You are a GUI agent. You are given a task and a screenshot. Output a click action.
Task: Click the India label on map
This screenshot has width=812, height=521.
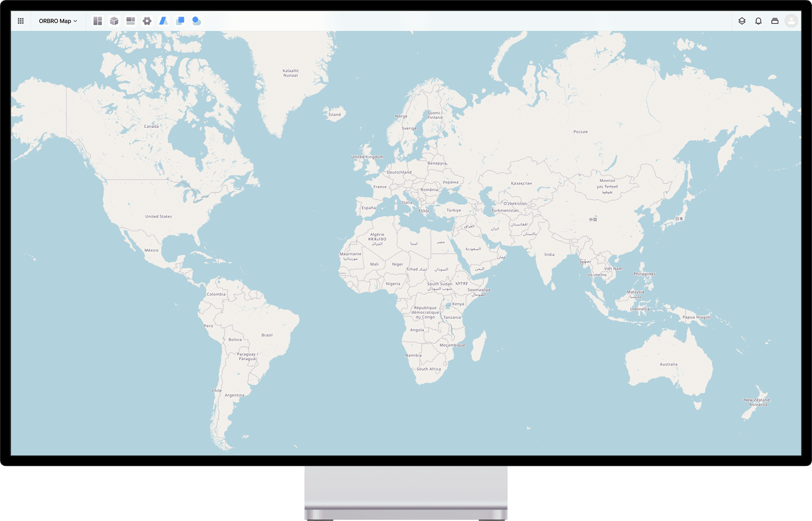tap(549, 255)
